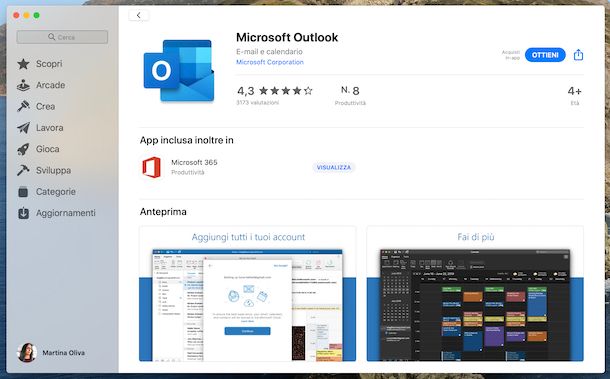Click the Lavora paper plane icon
The width and height of the screenshot is (610, 379).
point(23,128)
